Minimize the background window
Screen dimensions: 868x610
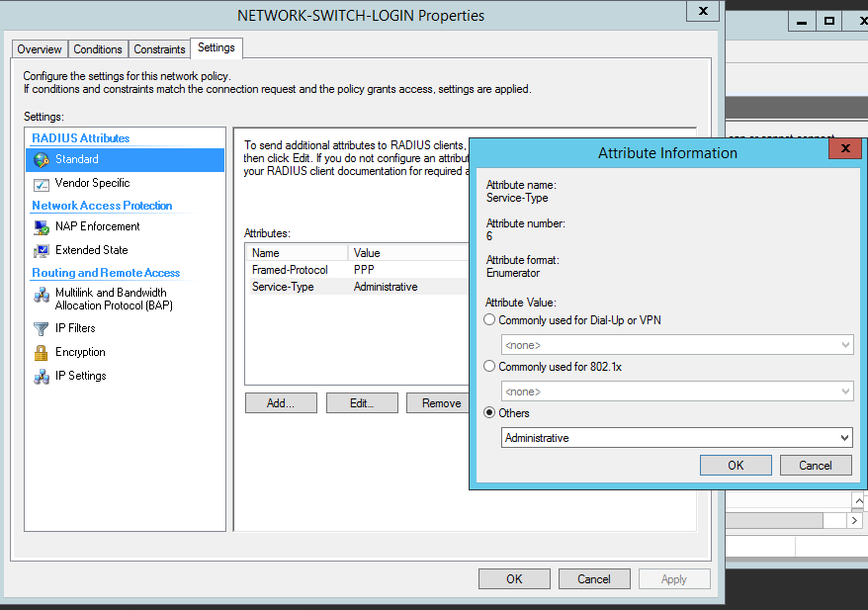(x=802, y=21)
